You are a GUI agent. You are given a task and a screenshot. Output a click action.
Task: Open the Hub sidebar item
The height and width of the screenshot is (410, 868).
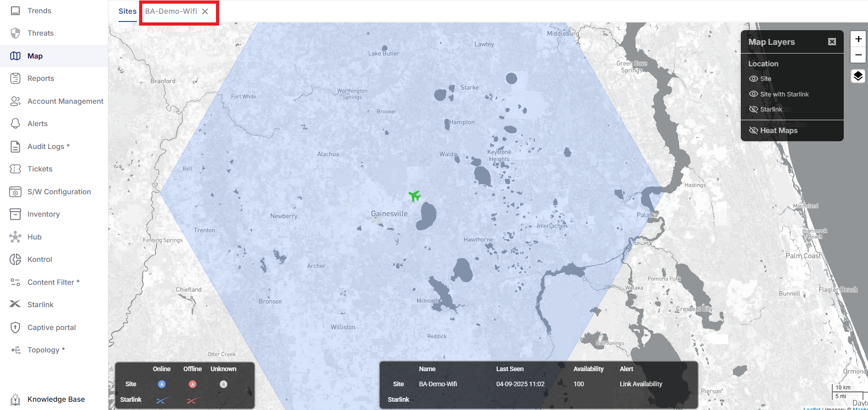[34, 237]
